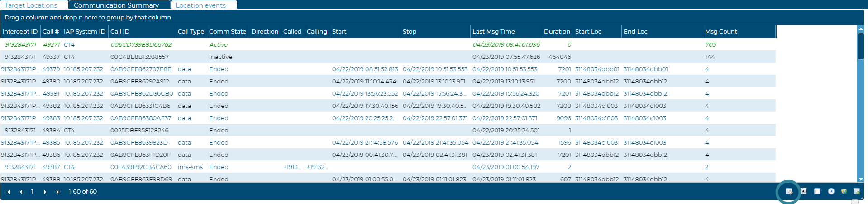Open the Location events tab

(201, 5)
